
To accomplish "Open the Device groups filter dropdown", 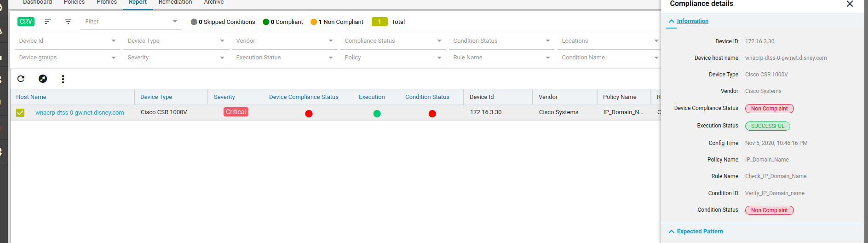I will [67, 58].
